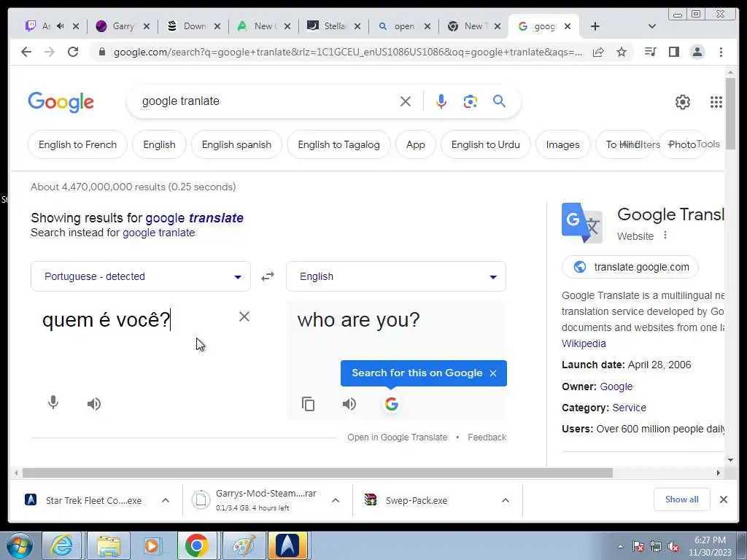Send Feedback on the translation
Image resolution: width=747 pixels, height=560 pixels.
[x=487, y=437]
